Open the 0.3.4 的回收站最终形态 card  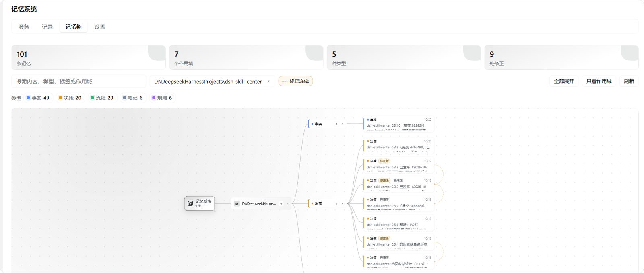(x=399, y=242)
